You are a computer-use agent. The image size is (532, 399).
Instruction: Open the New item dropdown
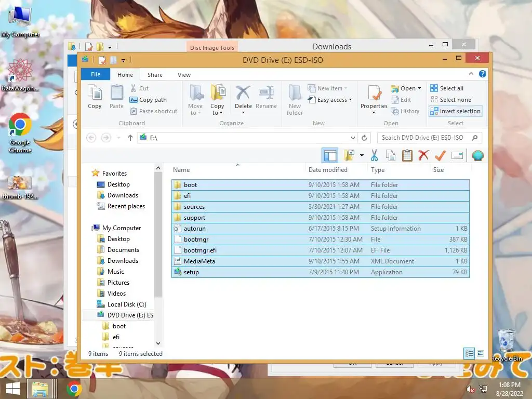(x=328, y=88)
